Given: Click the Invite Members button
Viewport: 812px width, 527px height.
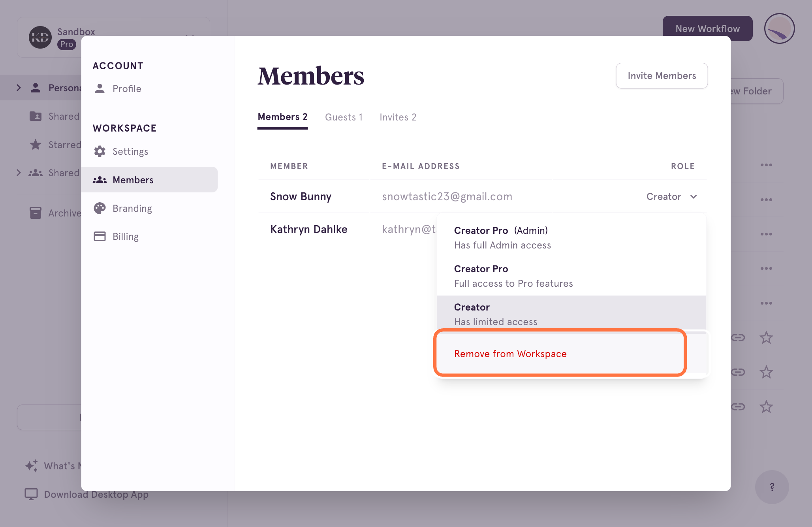Looking at the screenshot, I should pos(662,75).
